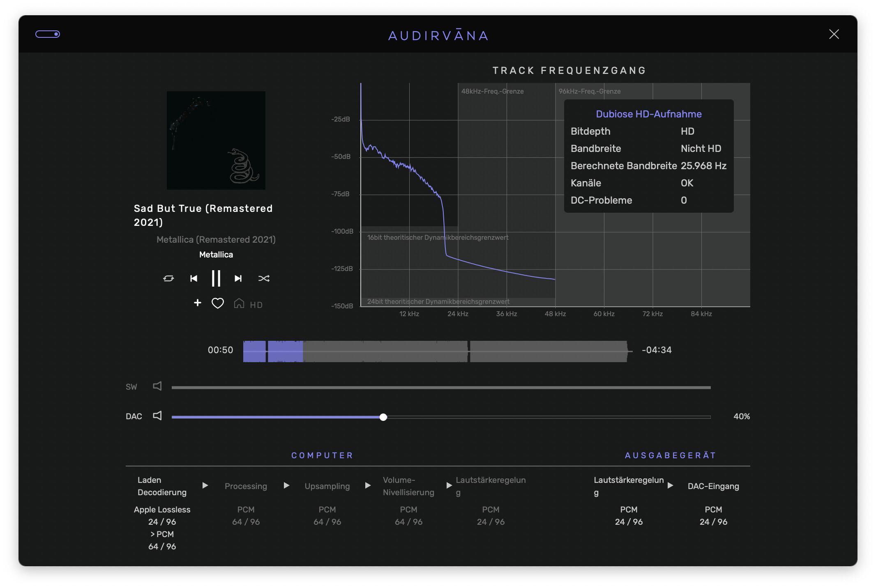The height and width of the screenshot is (588, 876).
Task: Toggle the HD indicator
Action: click(x=256, y=305)
